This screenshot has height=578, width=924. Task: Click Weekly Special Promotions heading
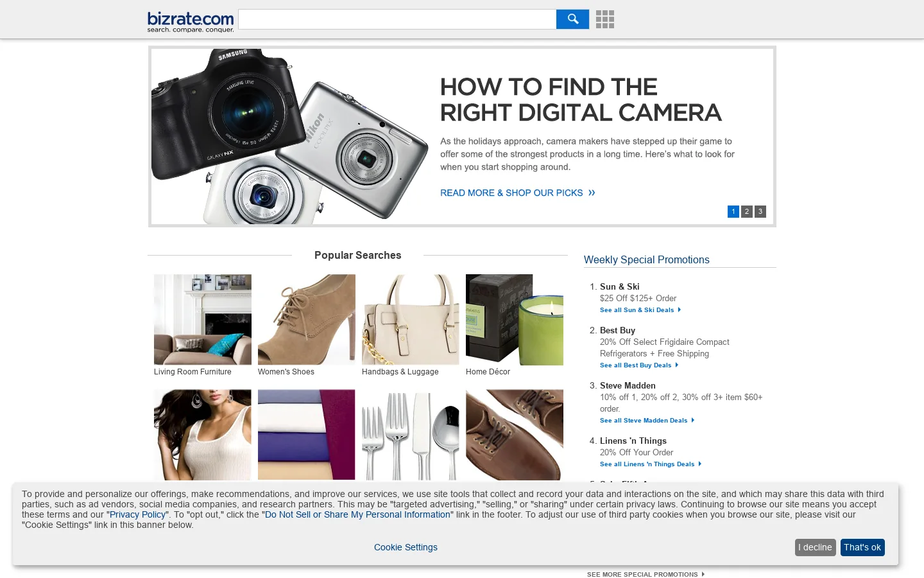tap(647, 260)
